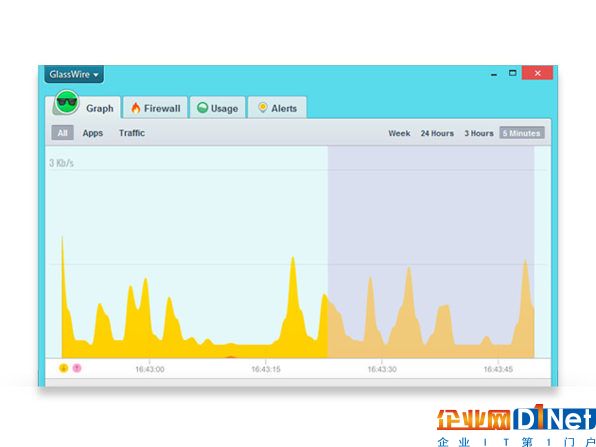Viewport: 596px width, 447px height.
Task: Open the GlassWire dropdown menu
Action: point(74,74)
